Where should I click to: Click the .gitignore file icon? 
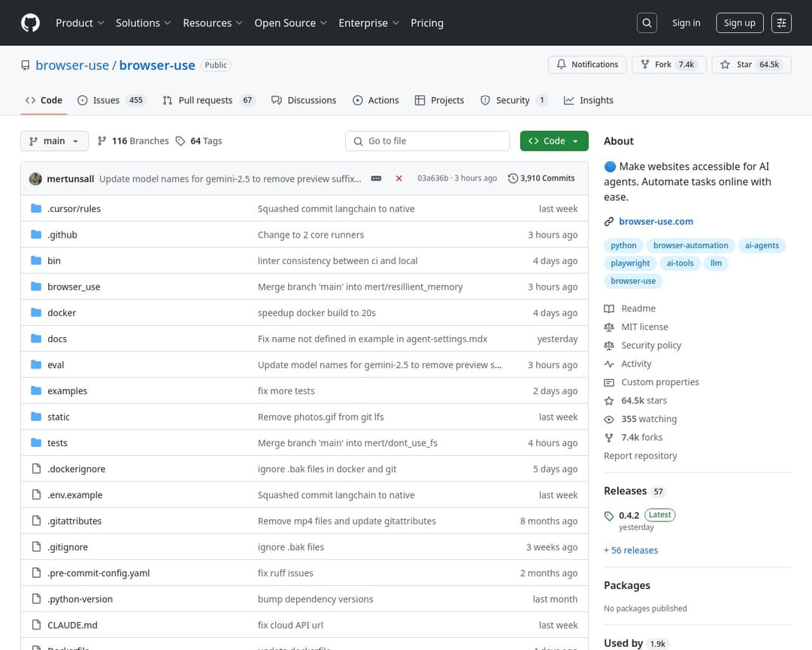(36, 546)
